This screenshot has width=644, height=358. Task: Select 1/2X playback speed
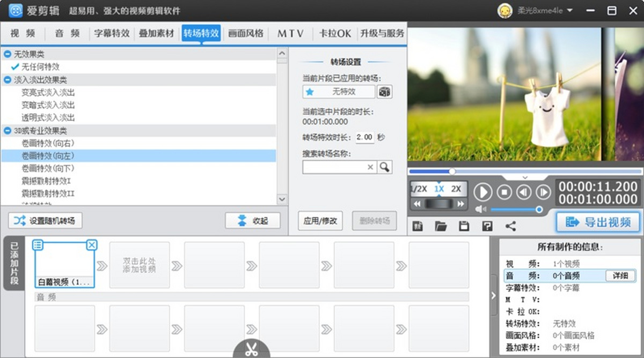[419, 189]
